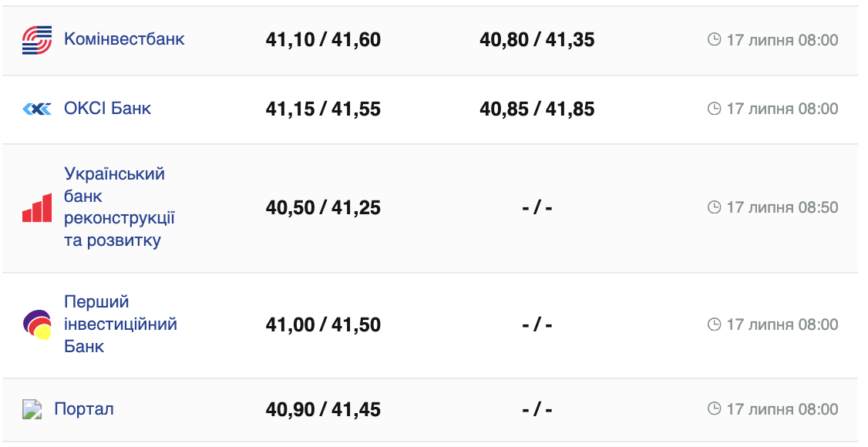Image resolution: width=868 pixels, height=447 pixels.
Task: Click Перший інвестиційний Банк logo icon
Action: (37, 324)
